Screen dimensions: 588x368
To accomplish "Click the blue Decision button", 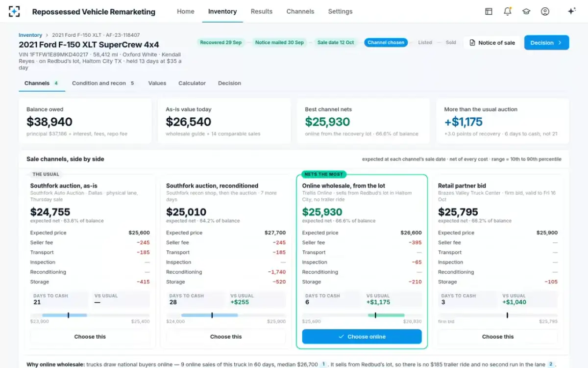I will click(546, 43).
